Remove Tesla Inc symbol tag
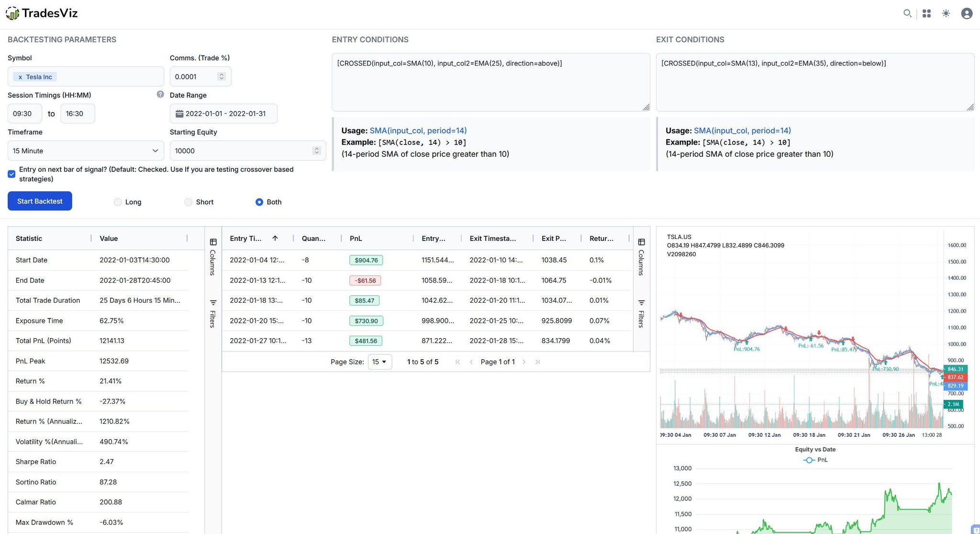The height and width of the screenshot is (534, 980). pyautogui.click(x=20, y=77)
